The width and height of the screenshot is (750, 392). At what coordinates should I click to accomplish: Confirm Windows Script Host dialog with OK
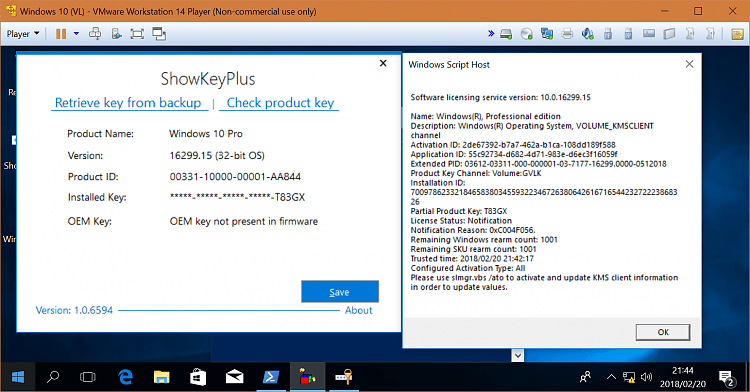pos(663,332)
